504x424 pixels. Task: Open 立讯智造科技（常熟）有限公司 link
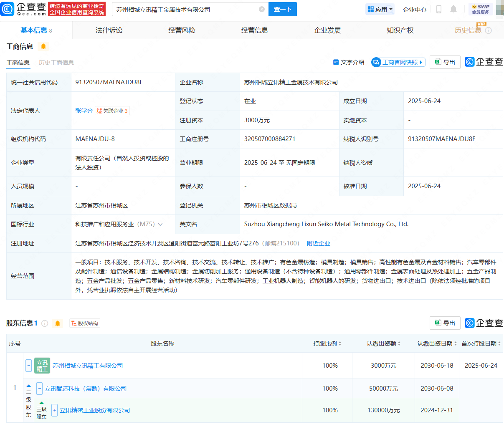(x=86, y=389)
